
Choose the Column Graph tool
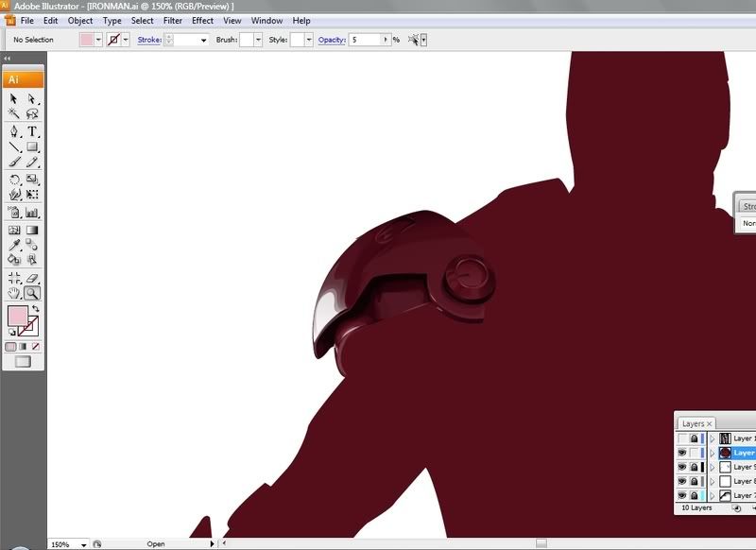click(32, 212)
